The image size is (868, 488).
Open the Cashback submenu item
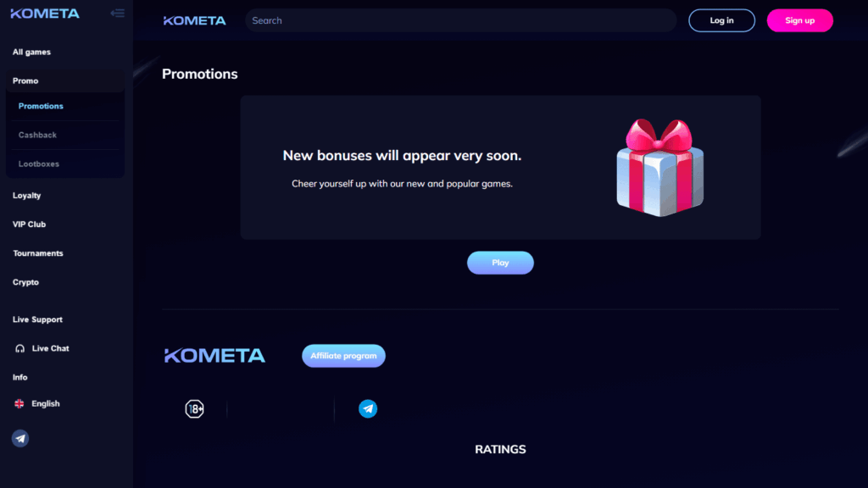coord(37,135)
